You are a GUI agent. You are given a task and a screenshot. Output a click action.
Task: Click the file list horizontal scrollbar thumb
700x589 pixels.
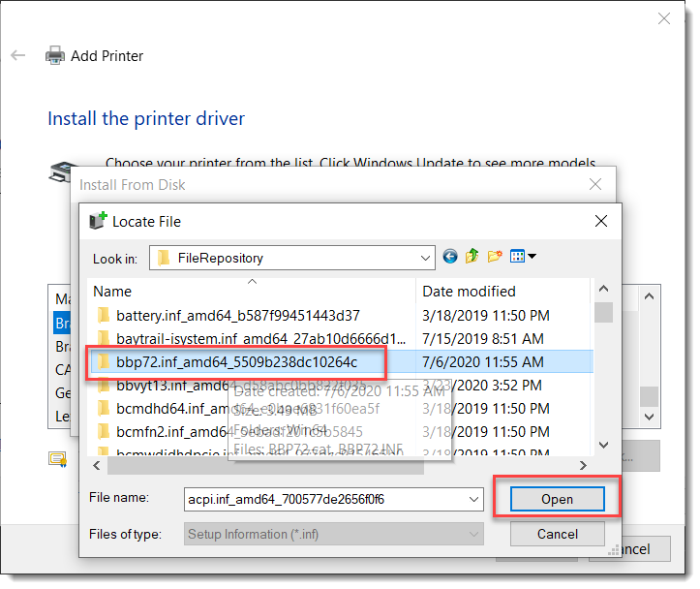[265, 466]
